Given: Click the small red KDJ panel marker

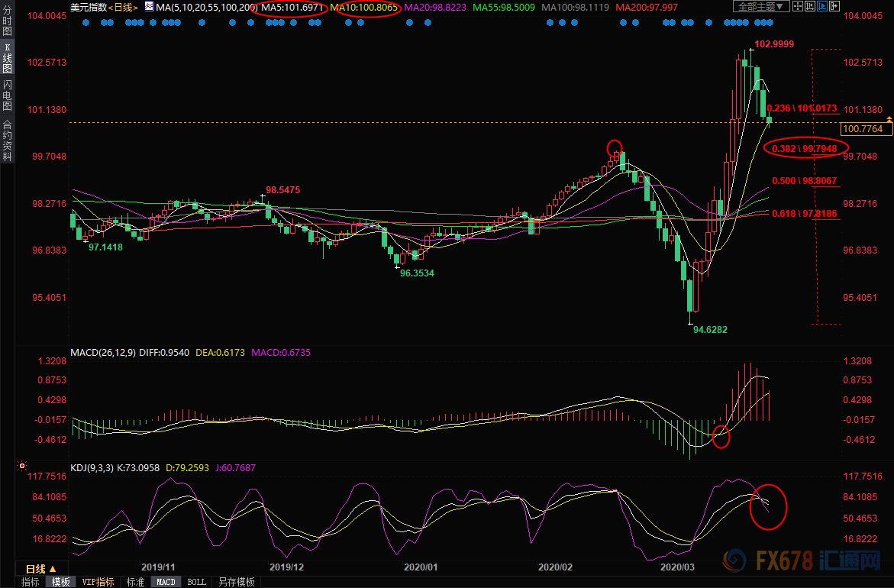Looking at the screenshot, I should coord(22,465).
